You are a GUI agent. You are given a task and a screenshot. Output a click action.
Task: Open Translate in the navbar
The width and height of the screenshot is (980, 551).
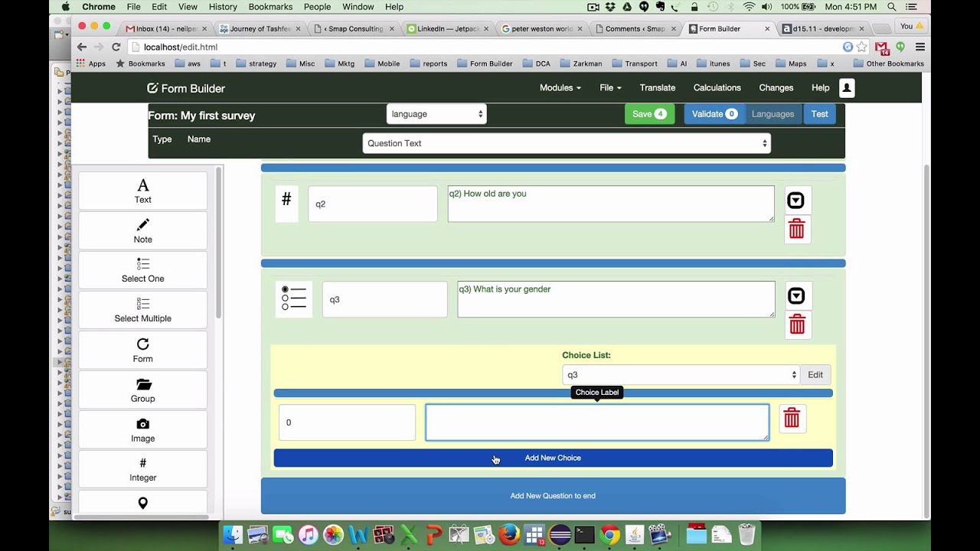point(658,88)
